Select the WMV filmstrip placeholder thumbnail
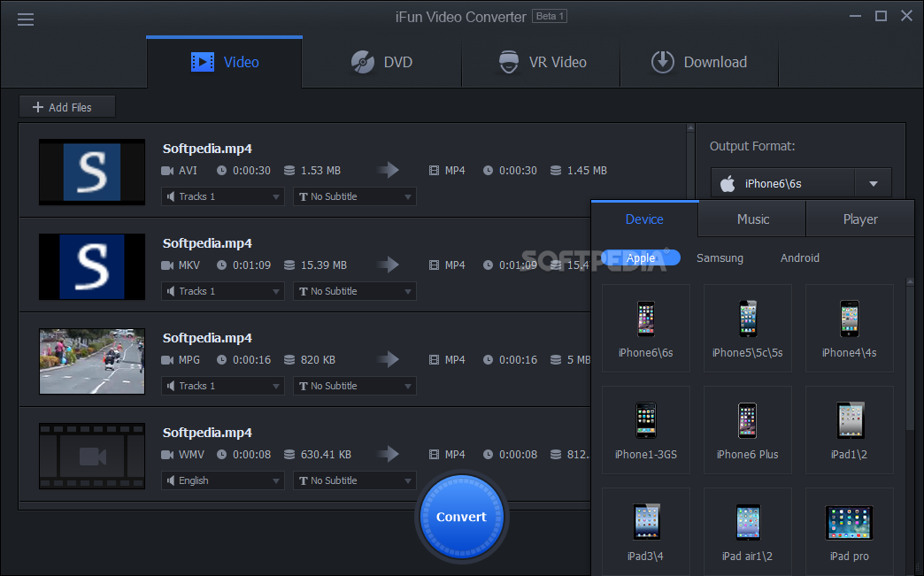This screenshot has height=576, width=924. 92,456
